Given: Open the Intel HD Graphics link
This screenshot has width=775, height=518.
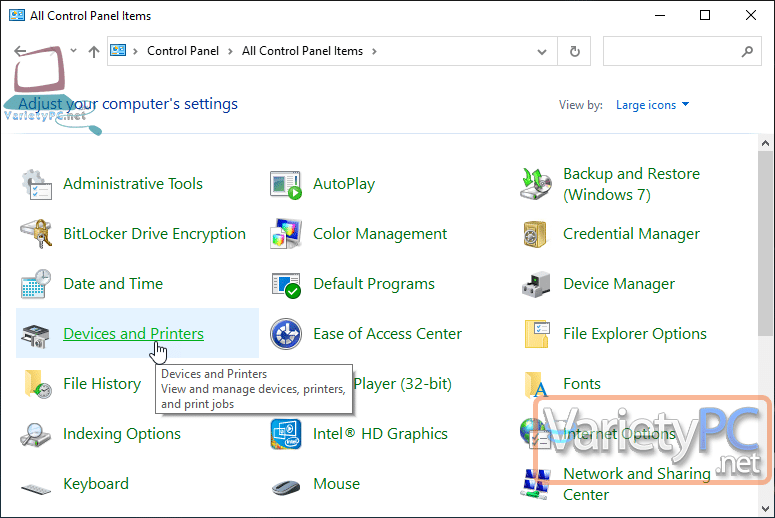Looking at the screenshot, I should pyautogui.click(x=381, y=434).
